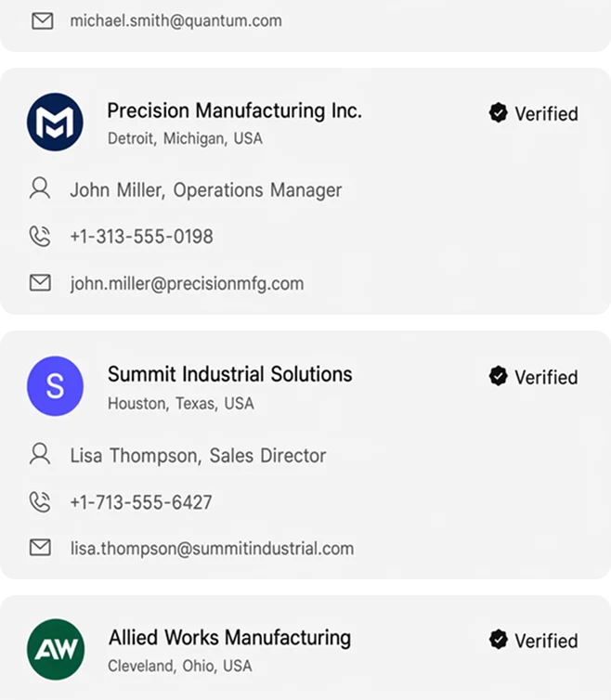Click the person icon beside John Miller
Viewport: 611px width, 700px height.
point(40,188)
